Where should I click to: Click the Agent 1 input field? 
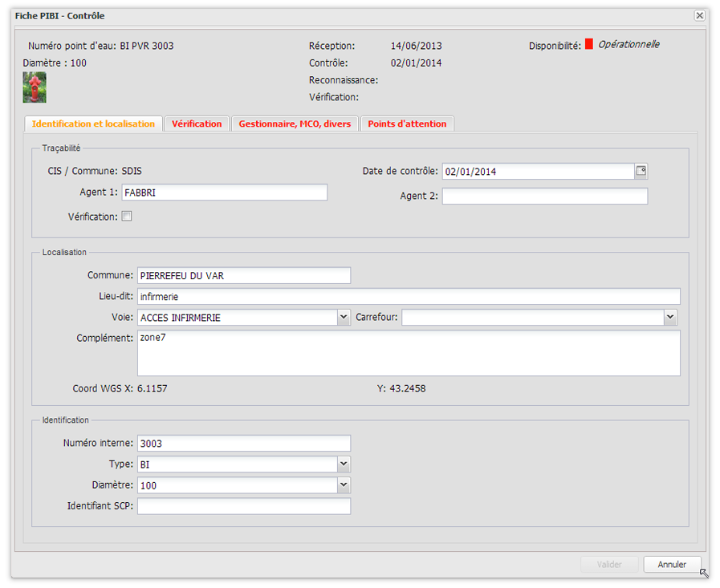pyautogui.click(x=224, y=192)
